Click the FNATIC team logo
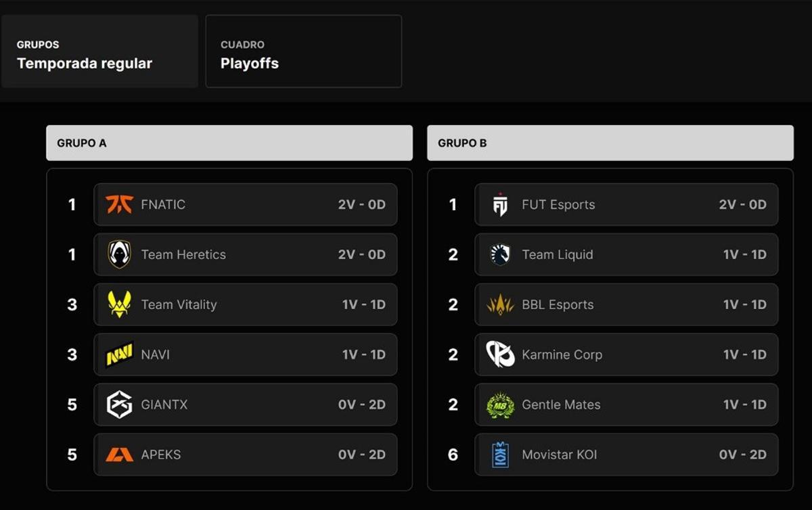The image size is (812, 510). (x=119, y=204)
